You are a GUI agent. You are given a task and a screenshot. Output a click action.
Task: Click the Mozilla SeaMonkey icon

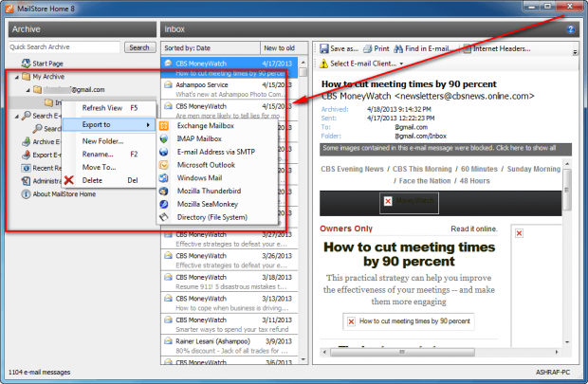click(x=164, y=205)
